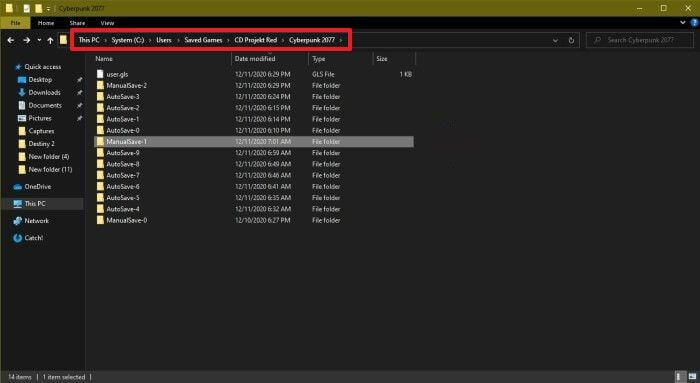Click the 1 KB size cell of user.gls
700x383 pixels.
pos(405,74)
